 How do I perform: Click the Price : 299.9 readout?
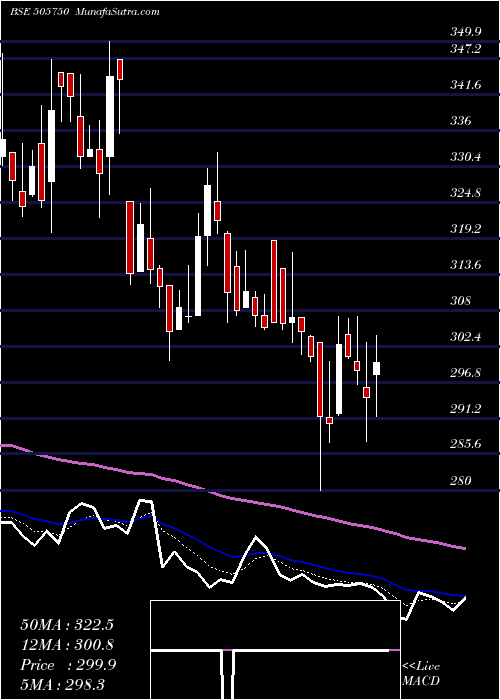[68, 665]
